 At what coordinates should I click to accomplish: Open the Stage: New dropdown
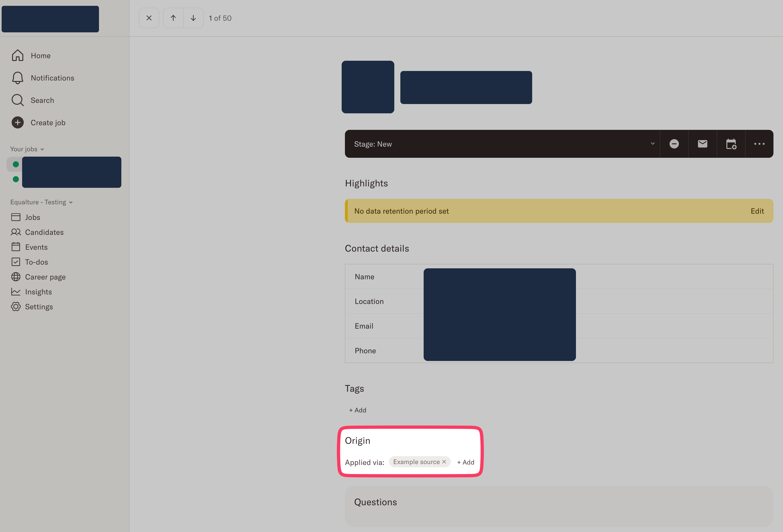coord(502,144)
